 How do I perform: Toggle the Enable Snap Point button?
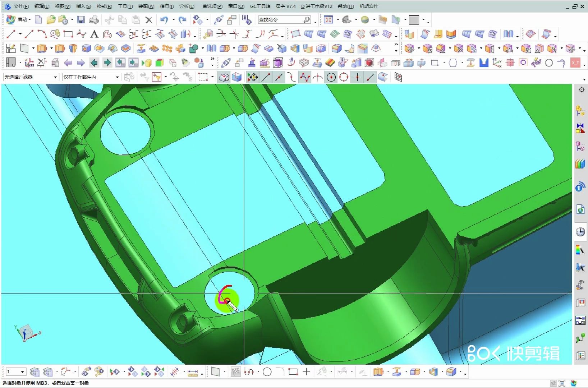coord(252,77)
